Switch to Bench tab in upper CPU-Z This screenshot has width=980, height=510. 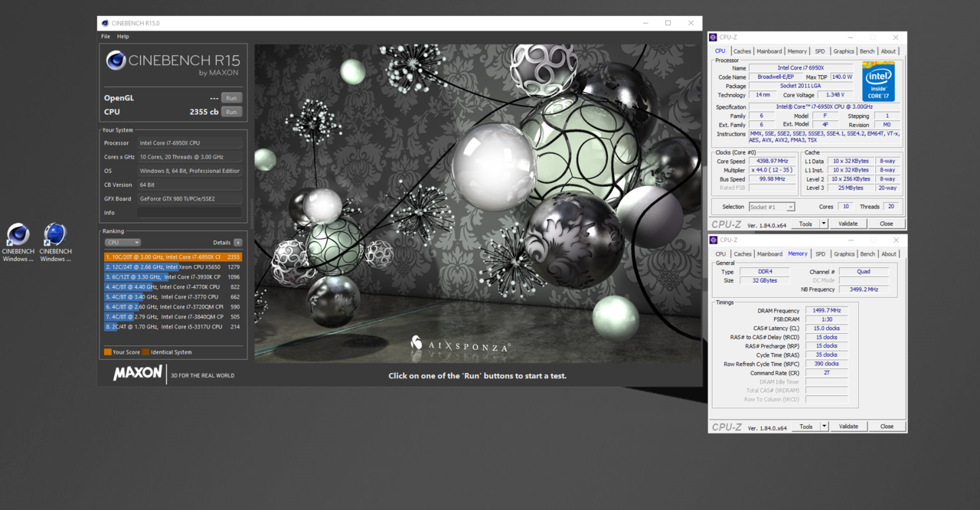(867, 51)
